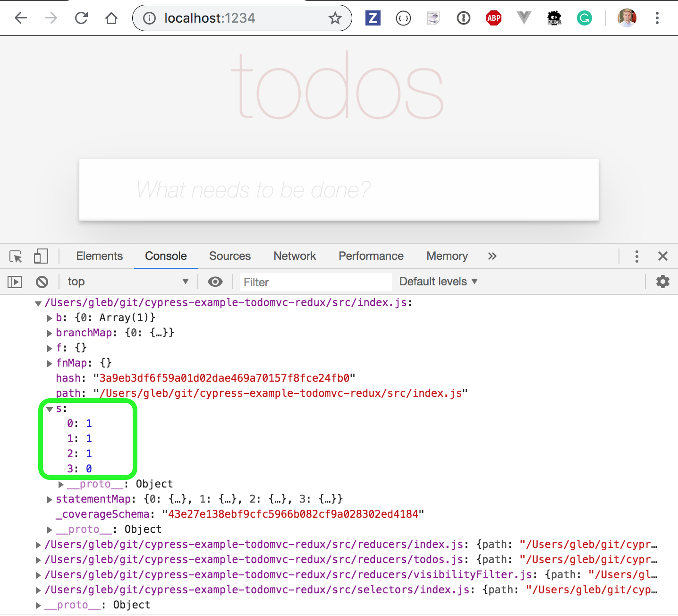Open console settings gear
The width and height of the screenshot is (678, 616).
click(663, 282)
